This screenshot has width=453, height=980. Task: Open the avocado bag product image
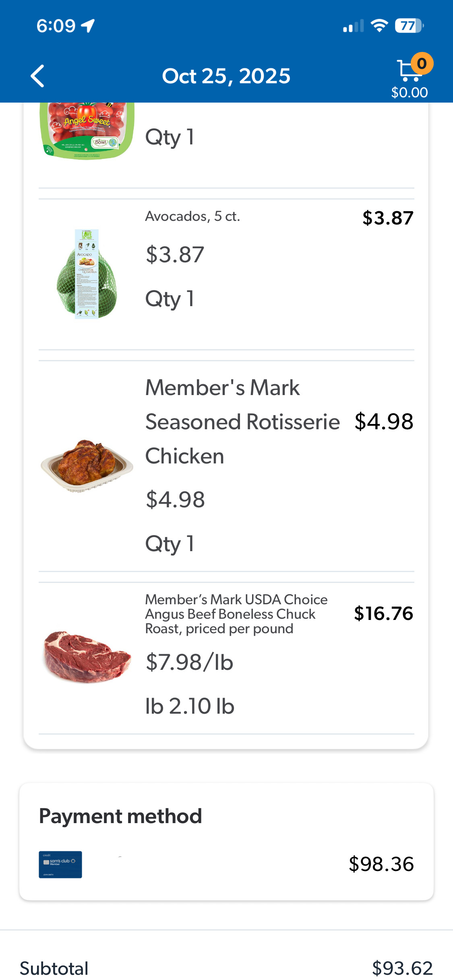point(87,274)
